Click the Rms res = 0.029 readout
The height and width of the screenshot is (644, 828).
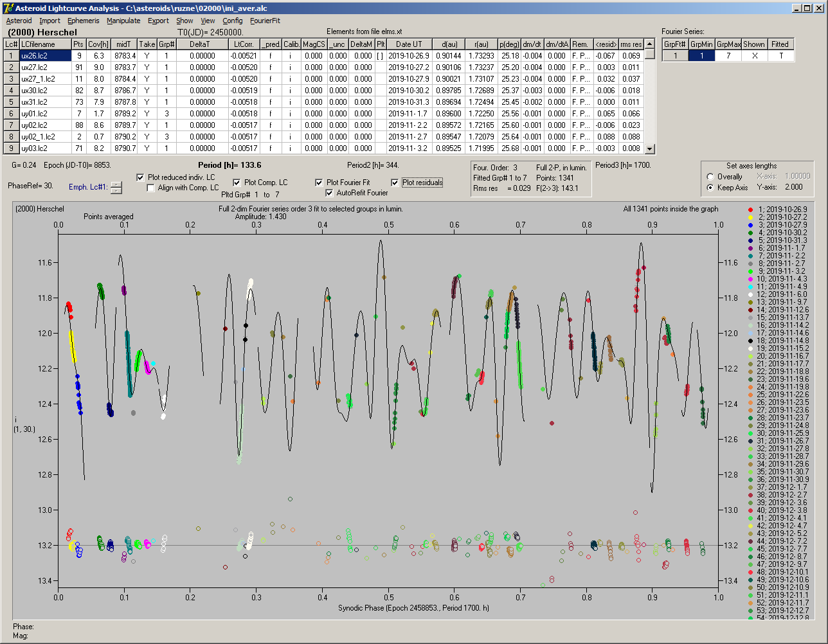tap(502, 188)
